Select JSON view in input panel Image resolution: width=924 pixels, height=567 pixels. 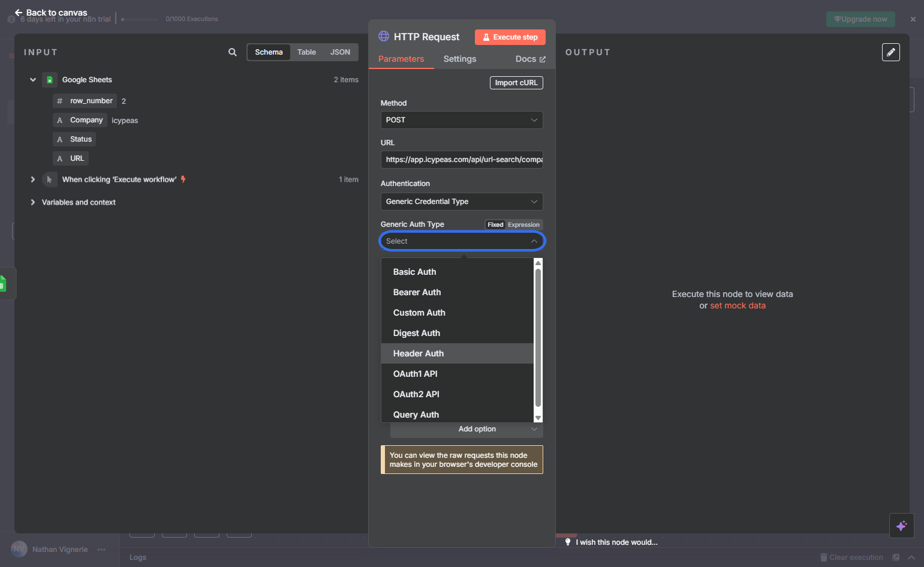[x=340, y=52]
